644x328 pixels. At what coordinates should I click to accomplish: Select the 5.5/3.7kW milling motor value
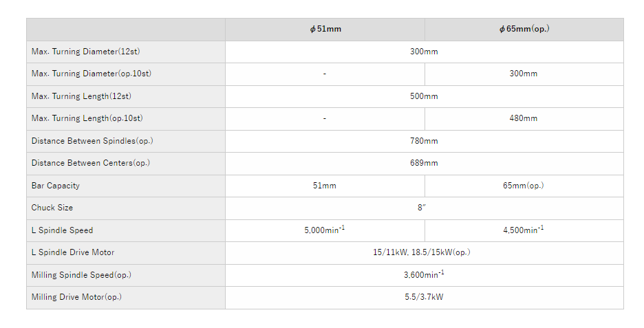(424, 297)
